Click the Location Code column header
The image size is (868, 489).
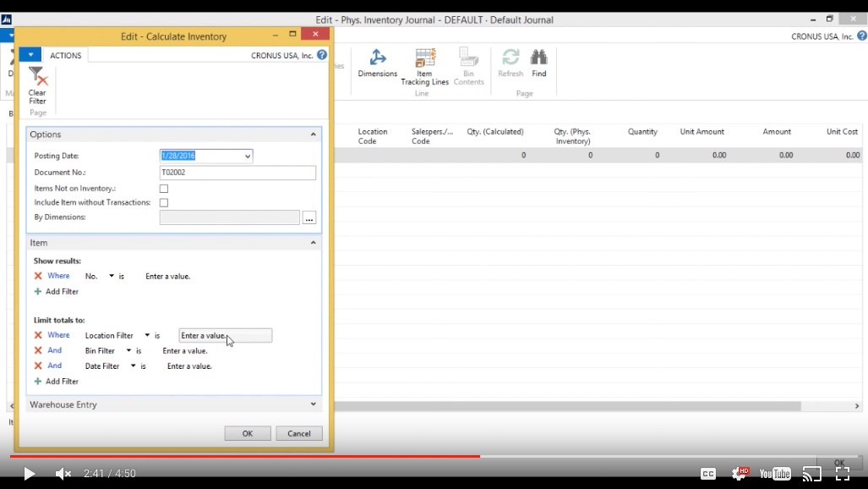click(x=373, y=136)
